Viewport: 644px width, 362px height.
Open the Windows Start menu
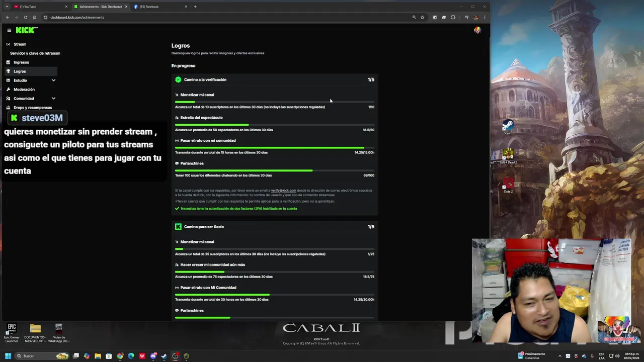[8, 356]
